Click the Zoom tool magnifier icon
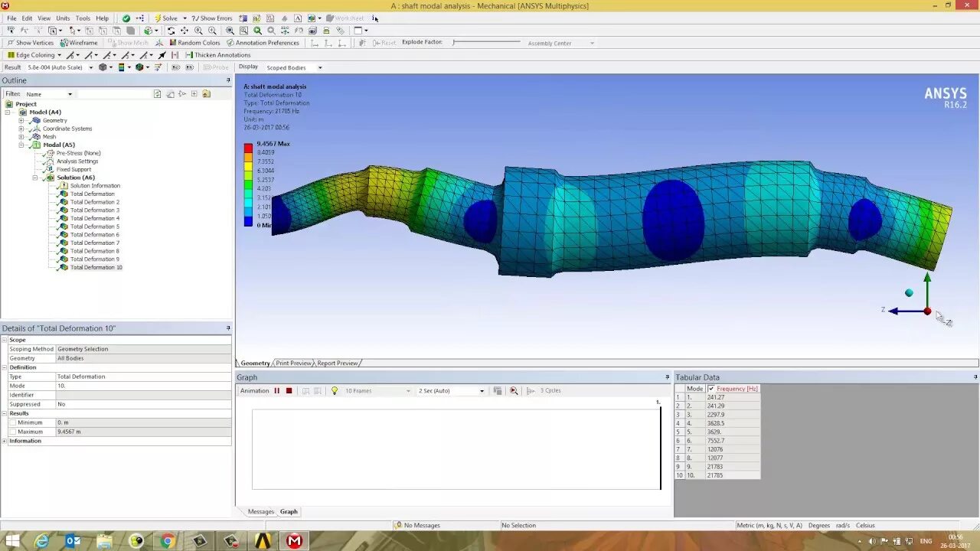 pos(198,31)
